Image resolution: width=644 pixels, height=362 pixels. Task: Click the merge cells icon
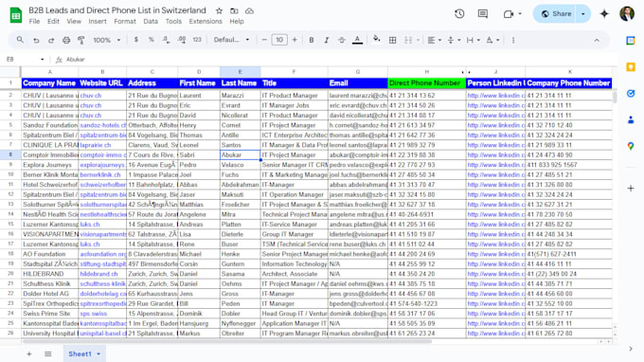(408, 40)
